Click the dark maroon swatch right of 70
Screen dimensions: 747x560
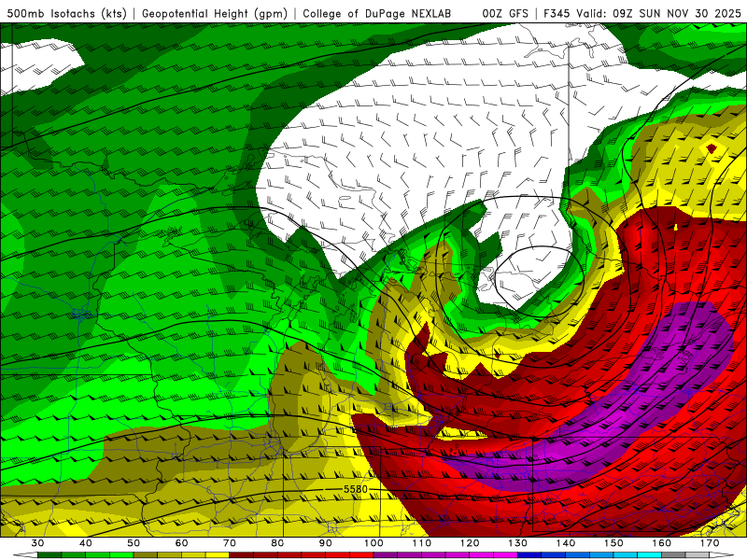pyautogui.click(x=242, y=555)
